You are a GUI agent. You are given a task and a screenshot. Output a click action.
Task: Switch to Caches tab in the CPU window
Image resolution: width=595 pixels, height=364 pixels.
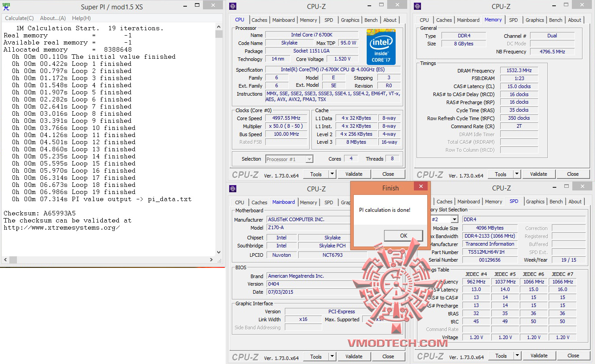259,20
